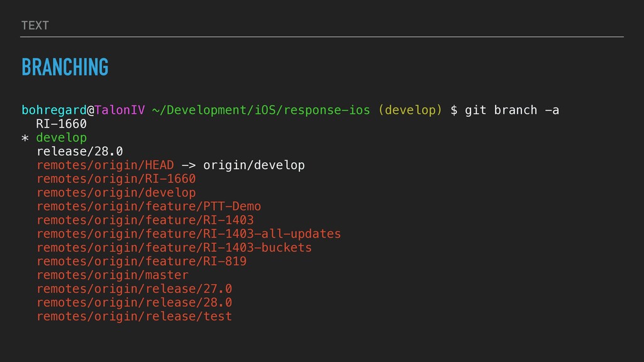Viewport: 644px width, 362px height.
Task: Click remotes/origin/feature/PTT-Demo line
Action: tap(148, 206)
